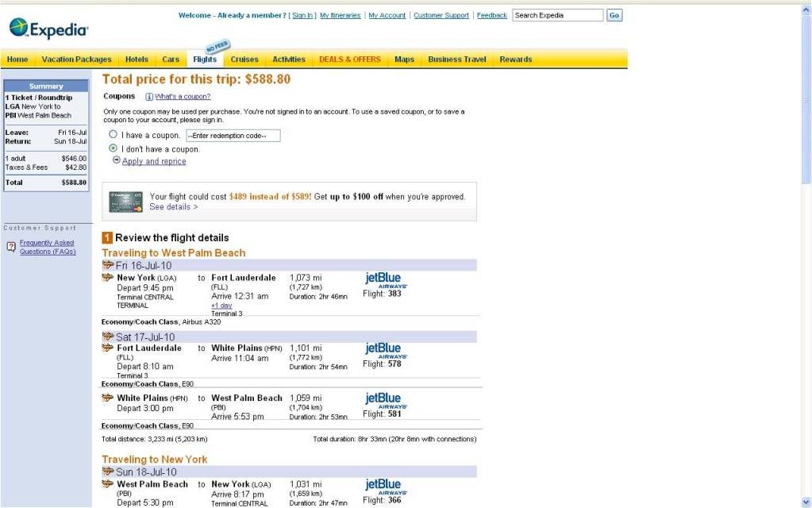Click the 'Return: Sun 18-Jul' summary row
The height and width of the screenshot is (508, 812).
tap(46, 141)
